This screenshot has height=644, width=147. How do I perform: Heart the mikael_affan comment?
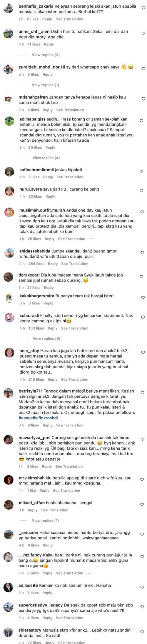coord(142,505)
